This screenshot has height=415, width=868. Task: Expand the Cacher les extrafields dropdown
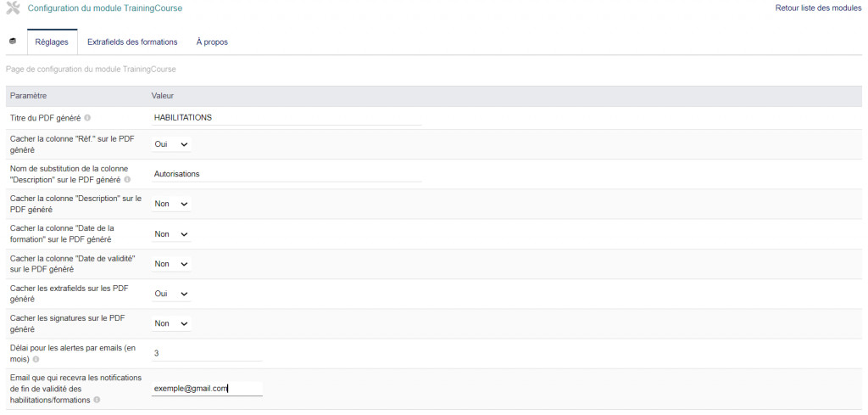coord(172,294)
